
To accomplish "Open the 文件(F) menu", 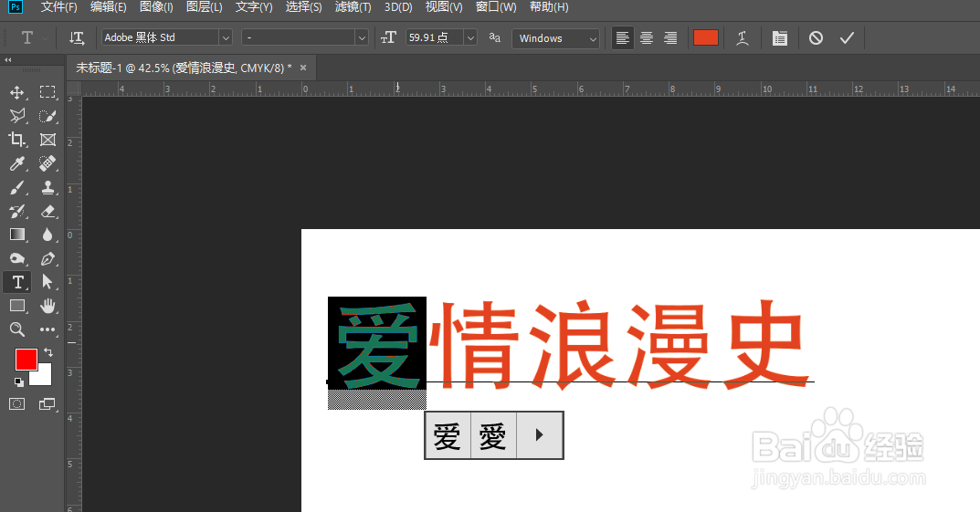I will click(x=58, y=7).
